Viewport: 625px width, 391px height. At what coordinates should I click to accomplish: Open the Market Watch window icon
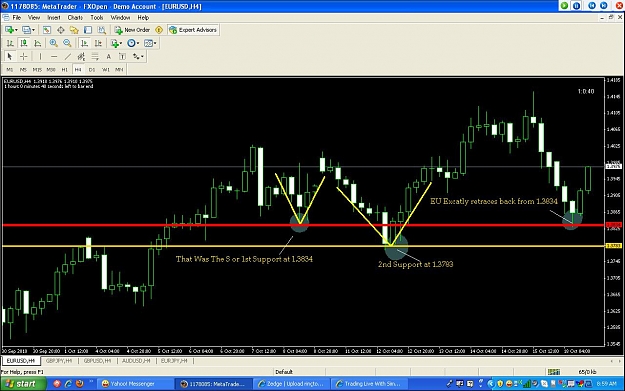click(47, 30)
